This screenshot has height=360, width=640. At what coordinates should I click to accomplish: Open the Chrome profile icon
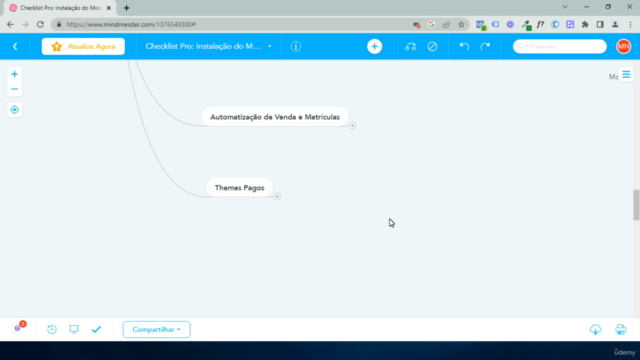click(x=615, y=24)
